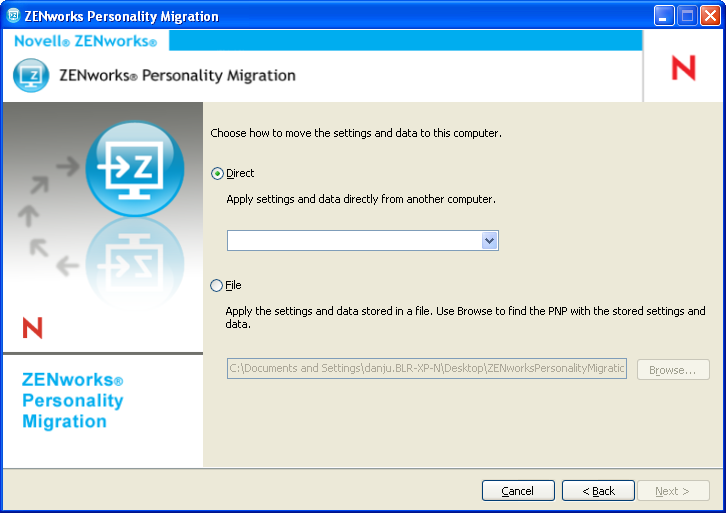This screenshot has width=726, height=513.
Task: Minimize the ZENworks Personality Migration window
Action: click(x=663, y=16)
